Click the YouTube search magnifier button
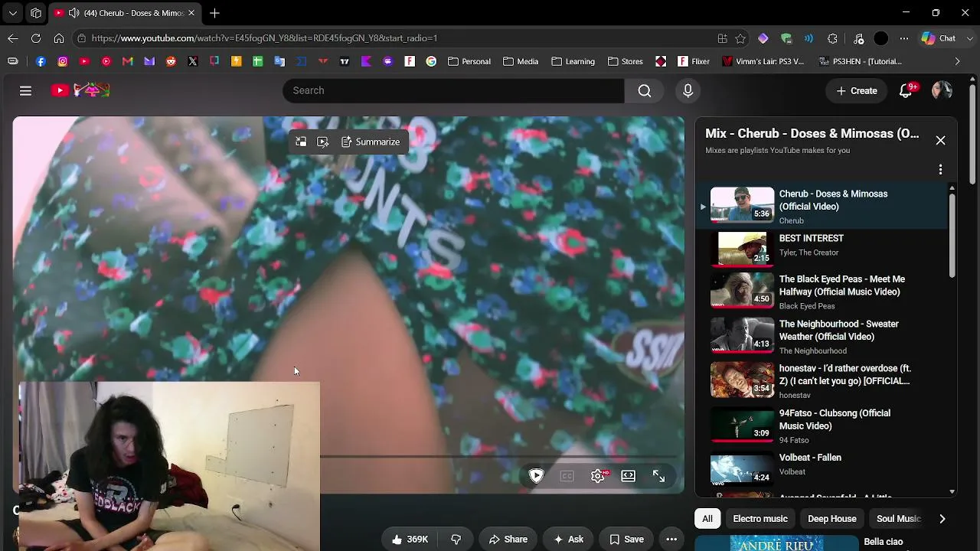 point(645,90)
